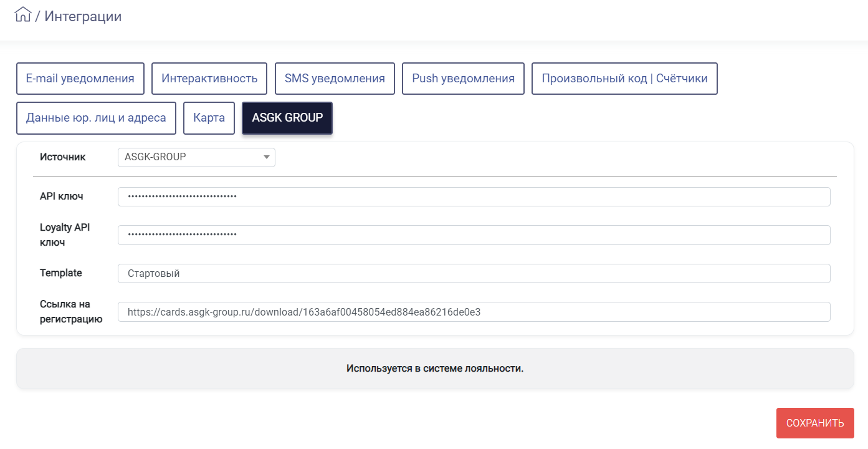Click the Template label
The image size is (868, 449).
[61, 273]
